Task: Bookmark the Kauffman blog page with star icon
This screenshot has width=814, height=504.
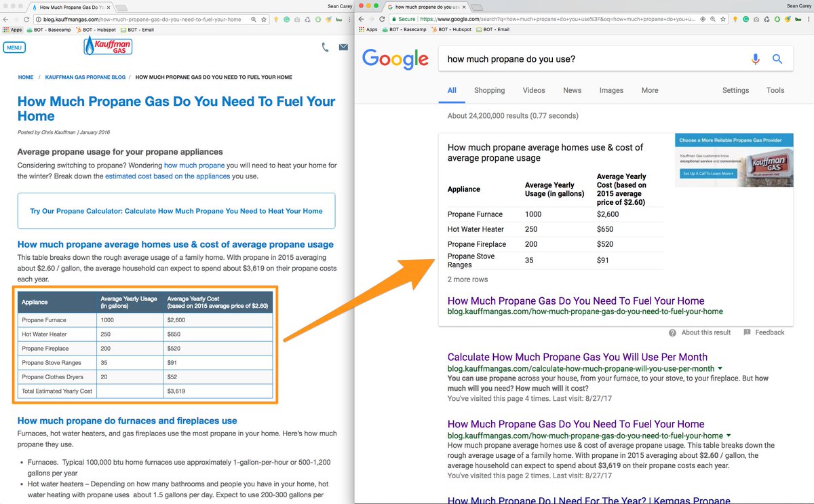Action: [264, 20]
